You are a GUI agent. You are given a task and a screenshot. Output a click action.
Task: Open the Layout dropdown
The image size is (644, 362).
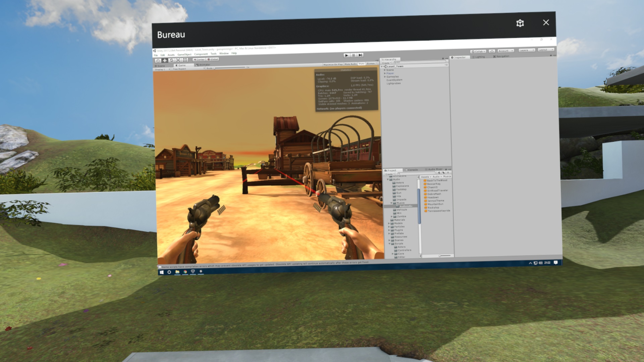[x=545, y=50]
